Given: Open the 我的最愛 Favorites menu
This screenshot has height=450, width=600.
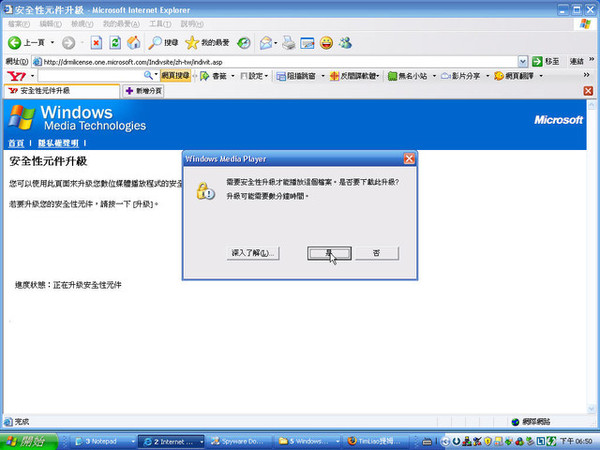Looking at the screenshot, I should click(121, 24).
